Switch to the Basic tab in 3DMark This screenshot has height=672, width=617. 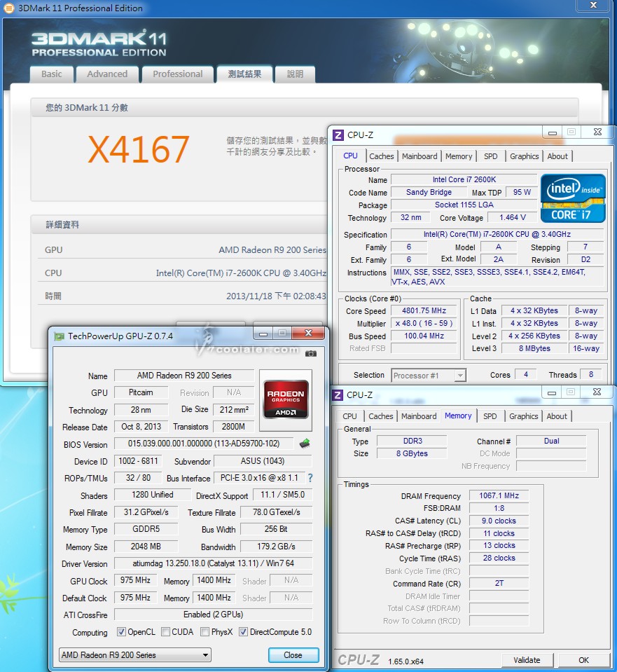click(52, 74)
